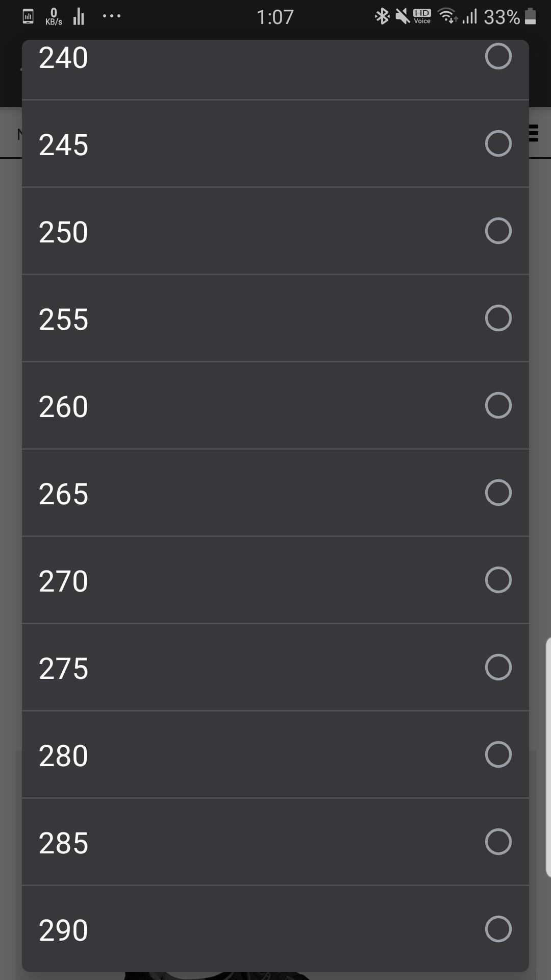551x980 pixels.
Task: Pick the 255 radio button
Action: coord(498,318)
